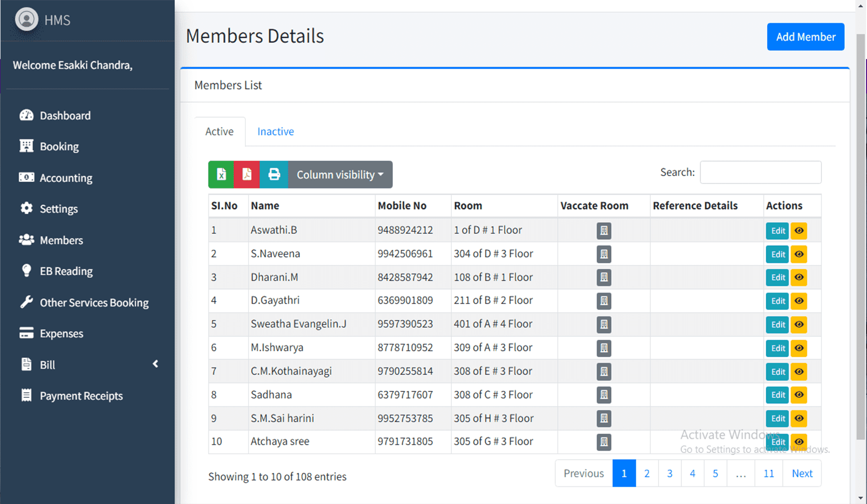Select the Active members tab

(x=220, y=131)
